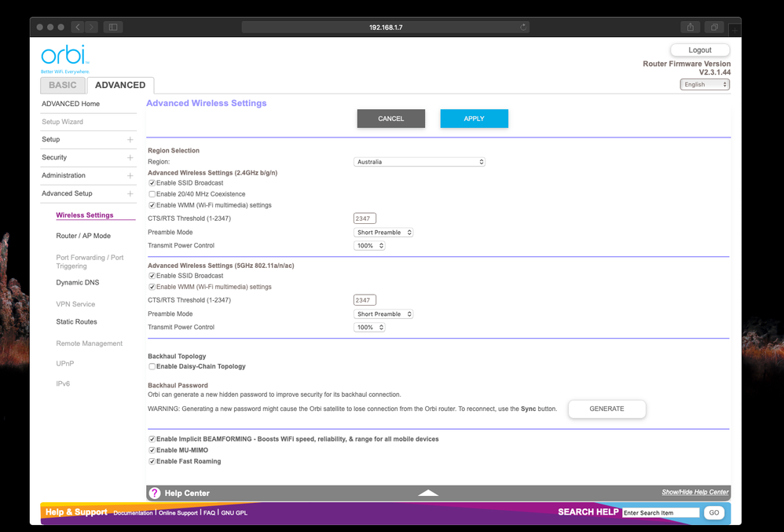Enable Daisy-Chain Topology checkbox
This screenshot has height=532, width=784.
152,367
